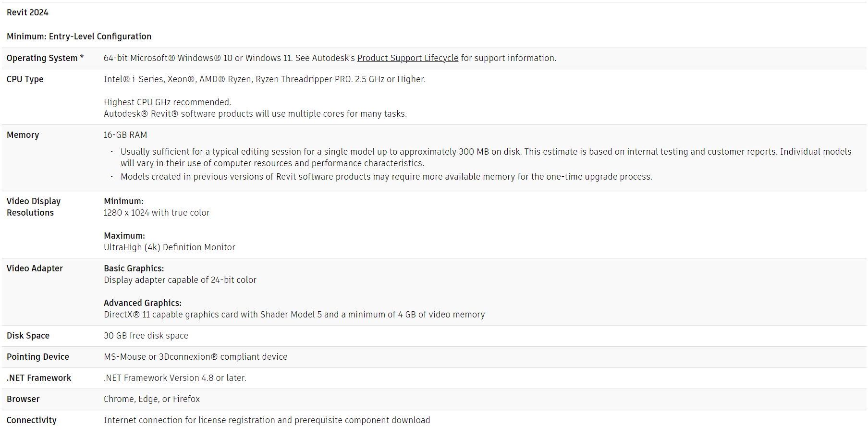The image size is (868, 438).
Task: Click the 16-GB RAM text
Action: tap(125, 135)
